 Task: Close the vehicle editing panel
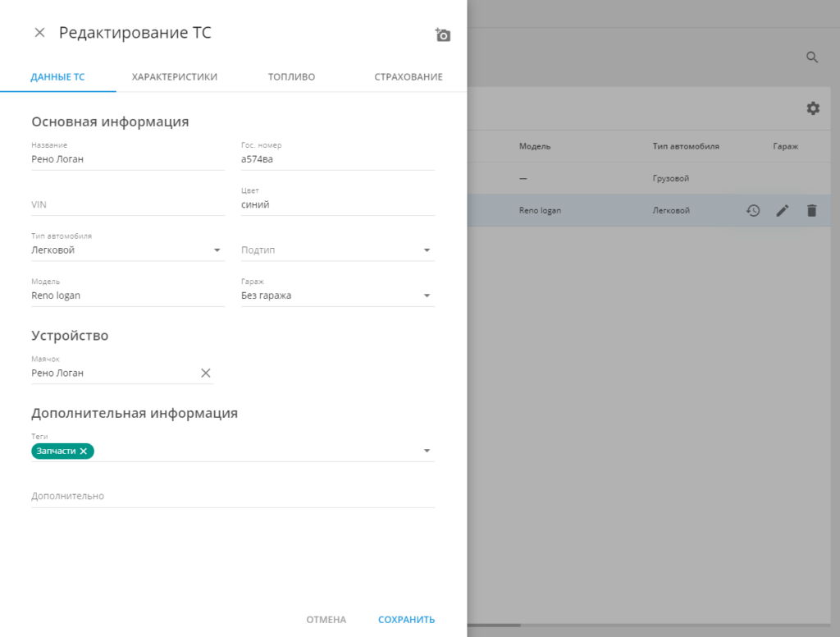pyautogui.click(x=39, y=33)
